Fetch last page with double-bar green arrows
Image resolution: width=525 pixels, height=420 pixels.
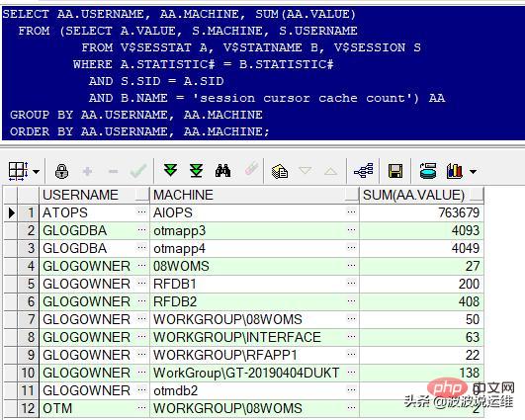tap(196, 171)
